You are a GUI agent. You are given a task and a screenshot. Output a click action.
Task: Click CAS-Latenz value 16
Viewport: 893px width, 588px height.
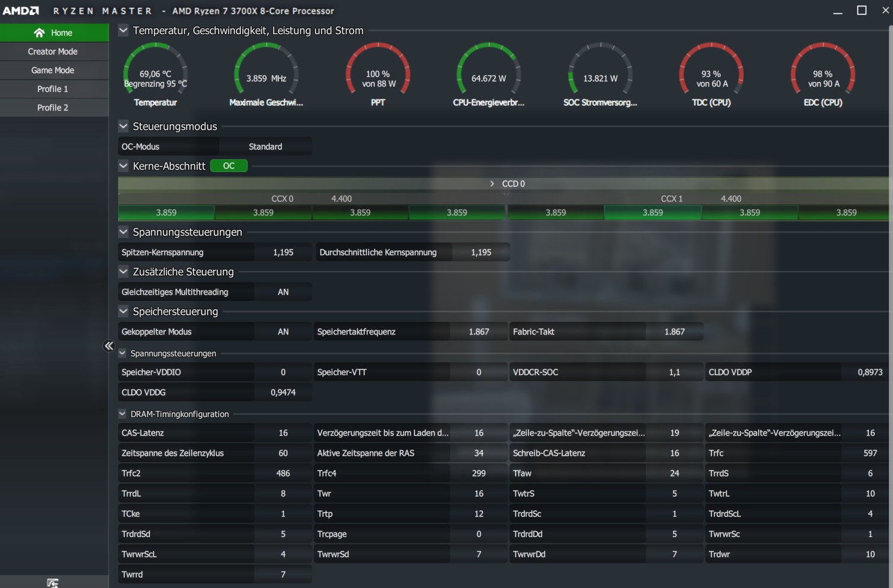pos(283,433)
